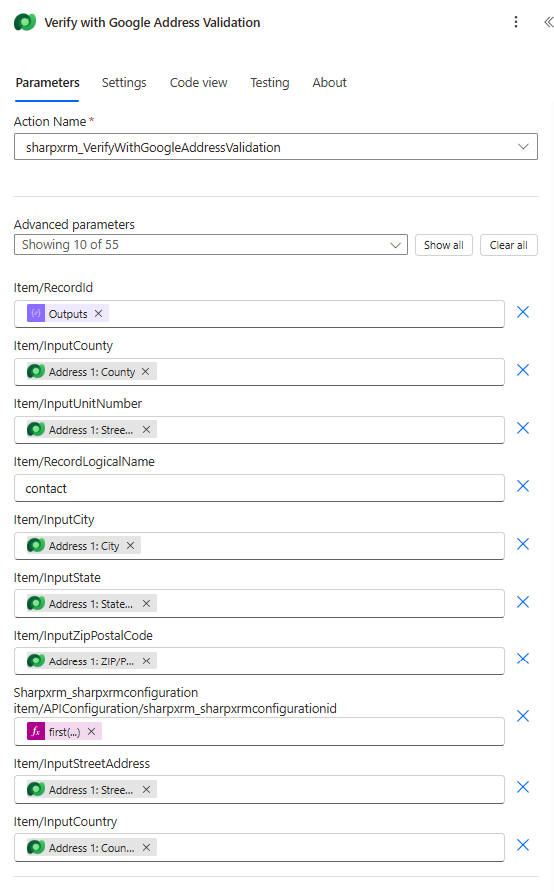Viewport: 554px width, 892px height.
Task: Remove the Item/InputUnitNumber parameter with blue X
Action: (x=523, y=428)
